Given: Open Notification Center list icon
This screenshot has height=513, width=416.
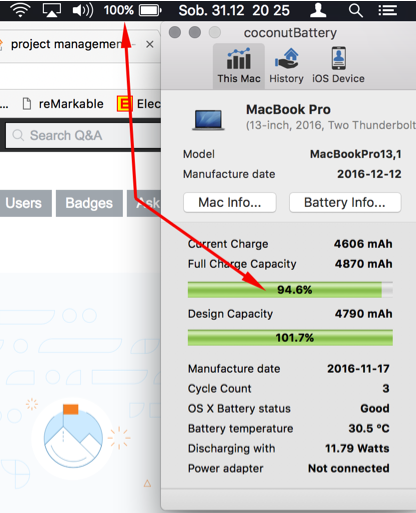Looking at the screenshot, I should pyautogui.click(x=388, y=10).
